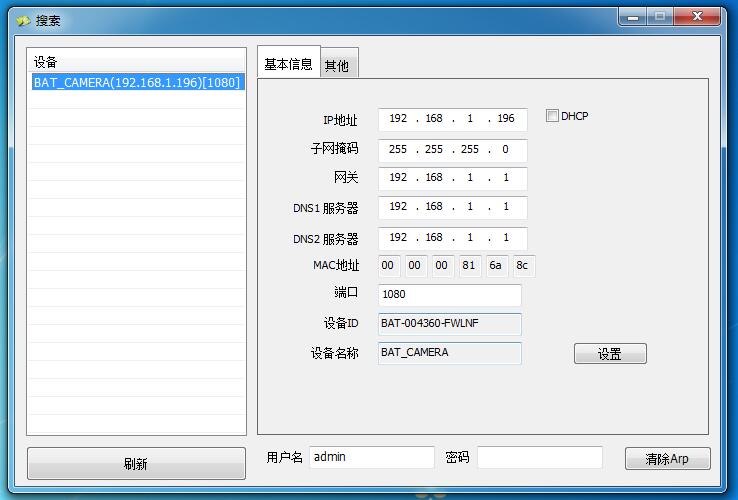Viewport: 738px width, 500px height.
Task: Click the 端口 field with 1080
Action: pyautogui.click(x=449, y=295)
